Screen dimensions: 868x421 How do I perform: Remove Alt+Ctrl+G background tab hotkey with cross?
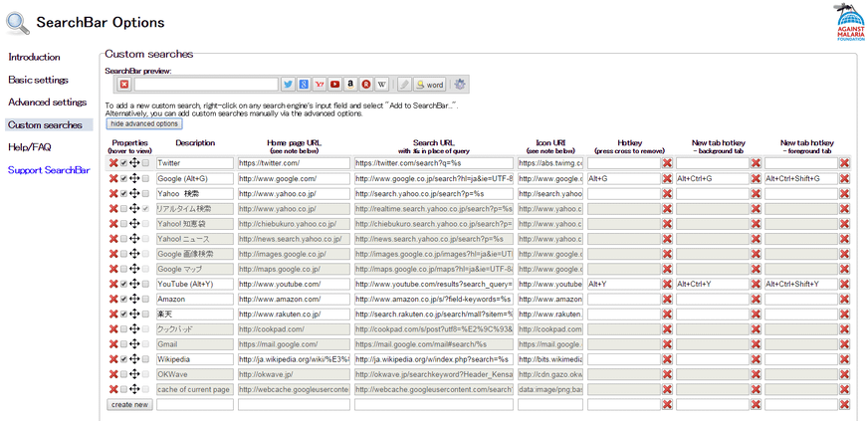click(x=756, y=178)
